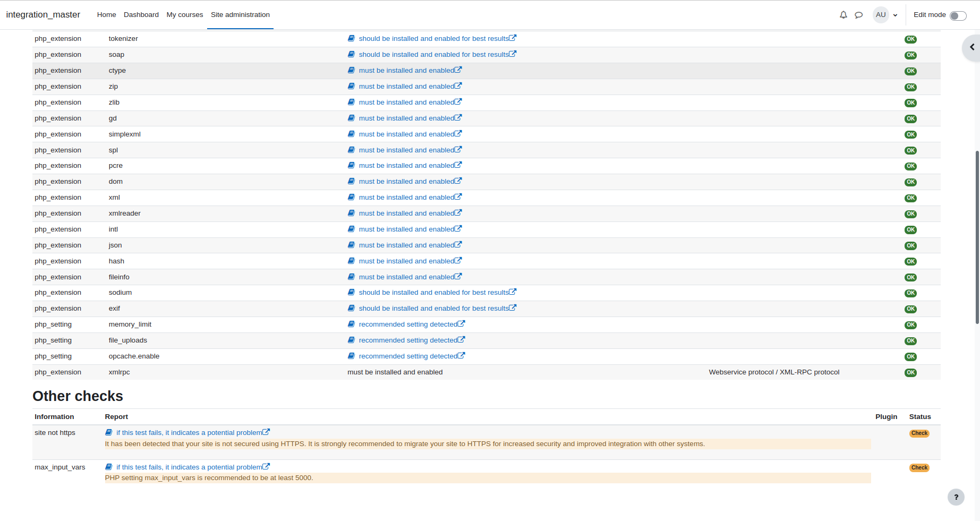Viewport: 980px width, 521px height.
Task: Click the book icon in the zlib row
Action: pos(351,102)
